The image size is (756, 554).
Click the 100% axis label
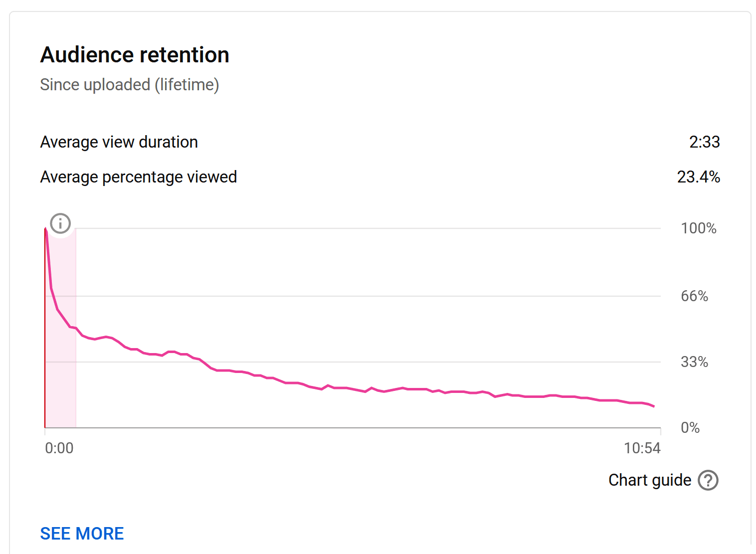coord(698,228)
